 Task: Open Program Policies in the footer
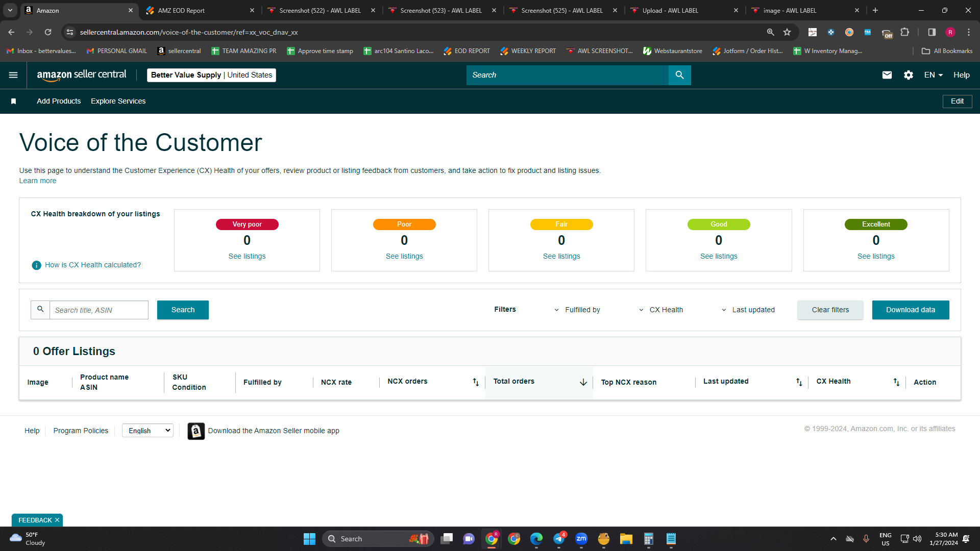point(81,431)
